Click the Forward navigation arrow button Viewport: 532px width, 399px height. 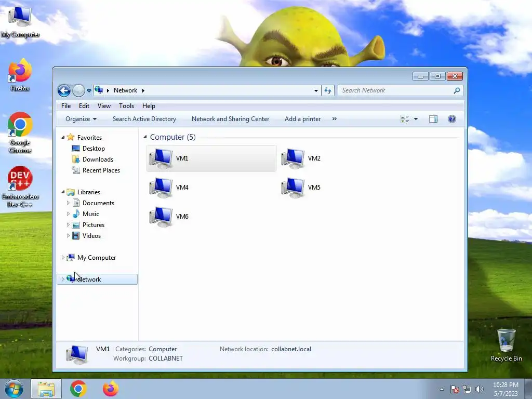(78, 90)
